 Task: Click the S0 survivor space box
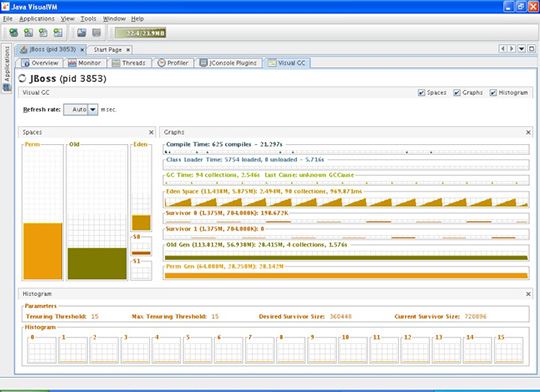tap(141, 246)
